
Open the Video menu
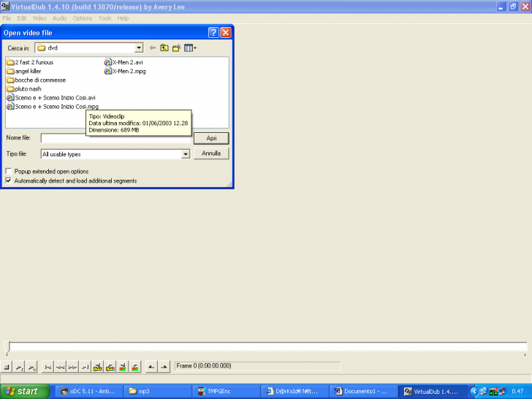(x=39, y=18)
